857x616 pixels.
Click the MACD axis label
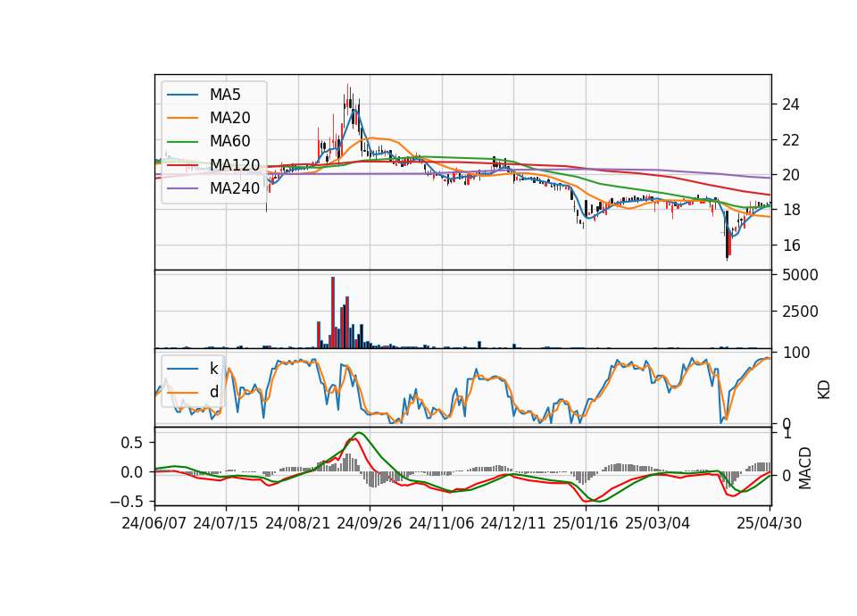coord(804,468)
